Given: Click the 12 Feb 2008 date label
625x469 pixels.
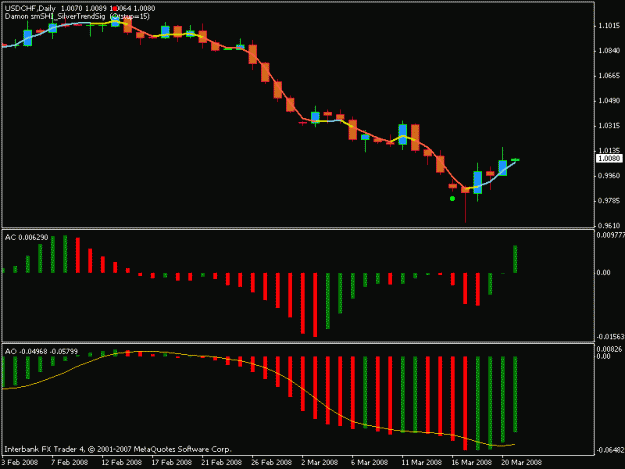Looking at the screenshot, I should [x=122, y=463].
